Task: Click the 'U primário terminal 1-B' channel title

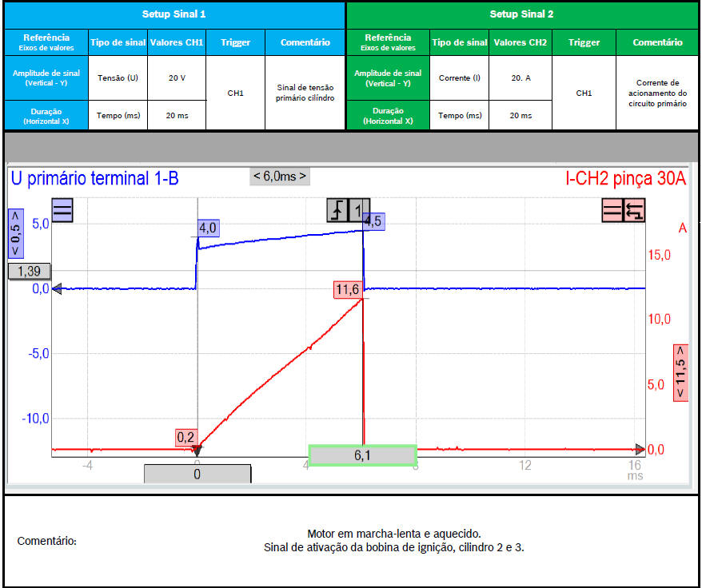Action: (x=94, y=179)
